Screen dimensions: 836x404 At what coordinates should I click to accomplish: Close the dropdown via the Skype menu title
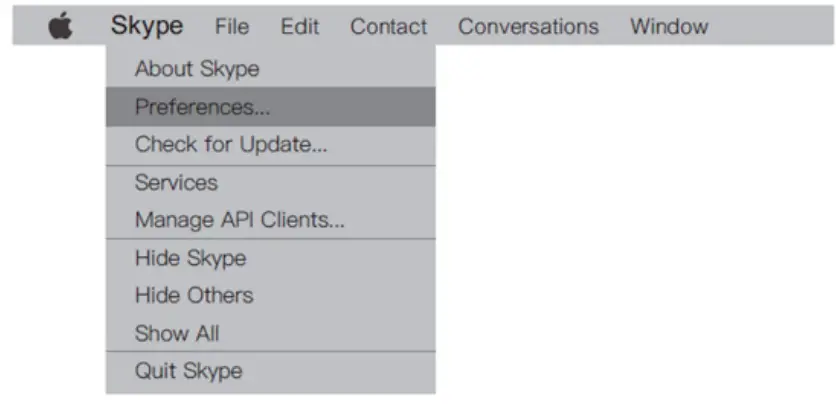(x=146, y=26)
